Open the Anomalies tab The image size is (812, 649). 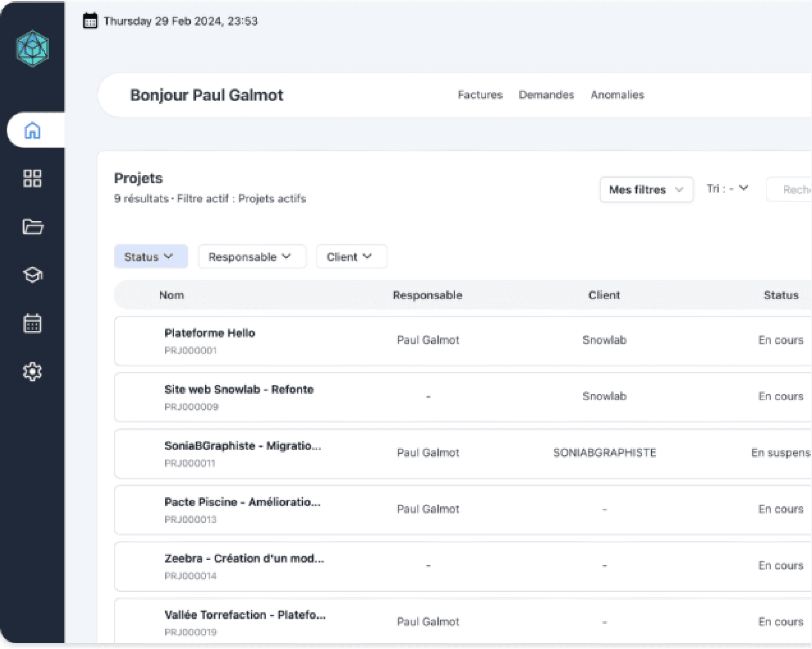point(617,95)
